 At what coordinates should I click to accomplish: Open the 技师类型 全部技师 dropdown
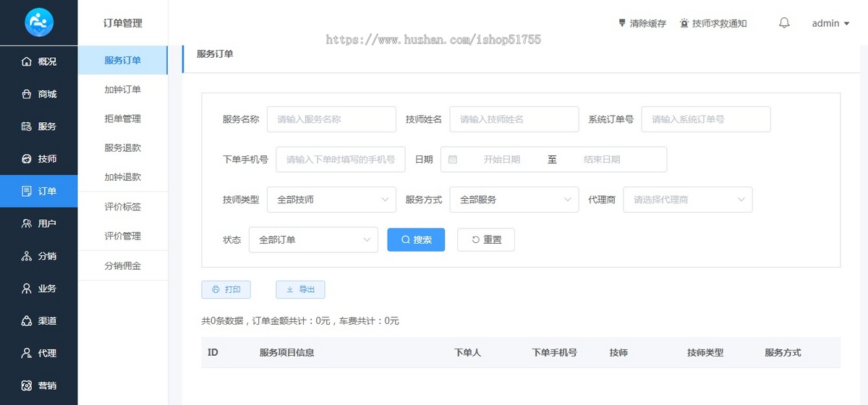tap(331, 200)
